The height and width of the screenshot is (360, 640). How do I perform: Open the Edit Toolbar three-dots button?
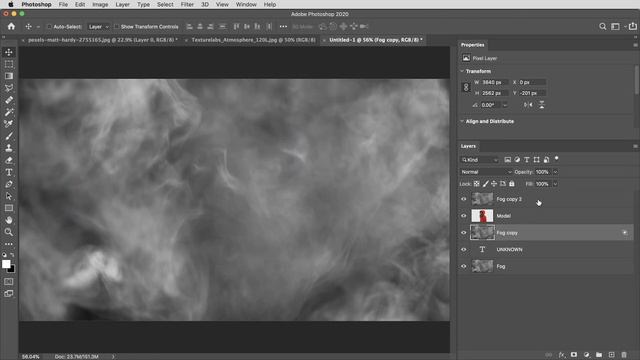click(9, 244)
